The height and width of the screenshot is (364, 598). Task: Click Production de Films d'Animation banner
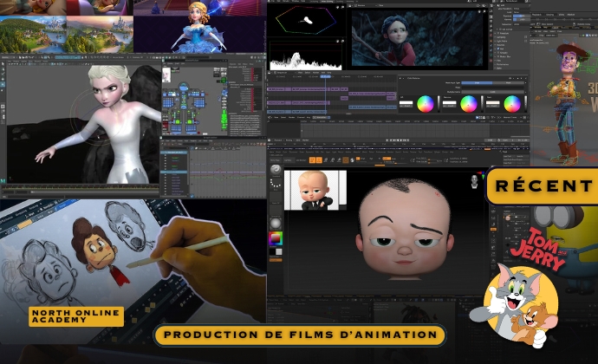(299, 335)
